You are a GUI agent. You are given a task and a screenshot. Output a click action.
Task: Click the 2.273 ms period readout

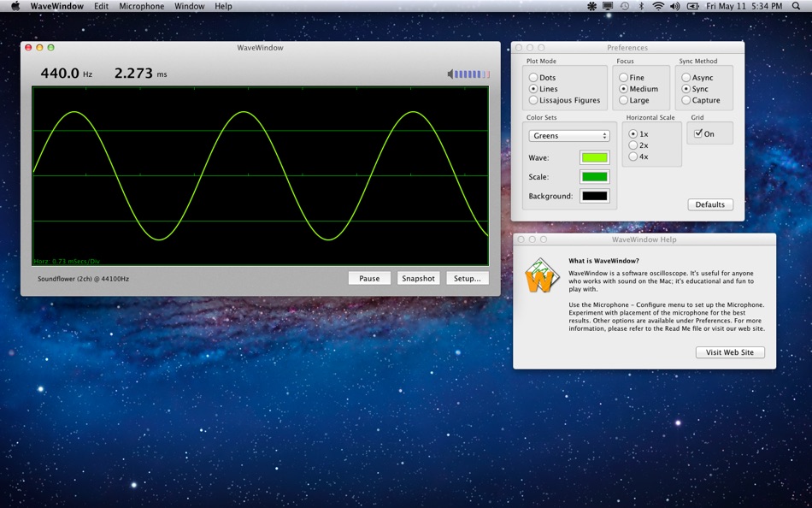(140, 74)
